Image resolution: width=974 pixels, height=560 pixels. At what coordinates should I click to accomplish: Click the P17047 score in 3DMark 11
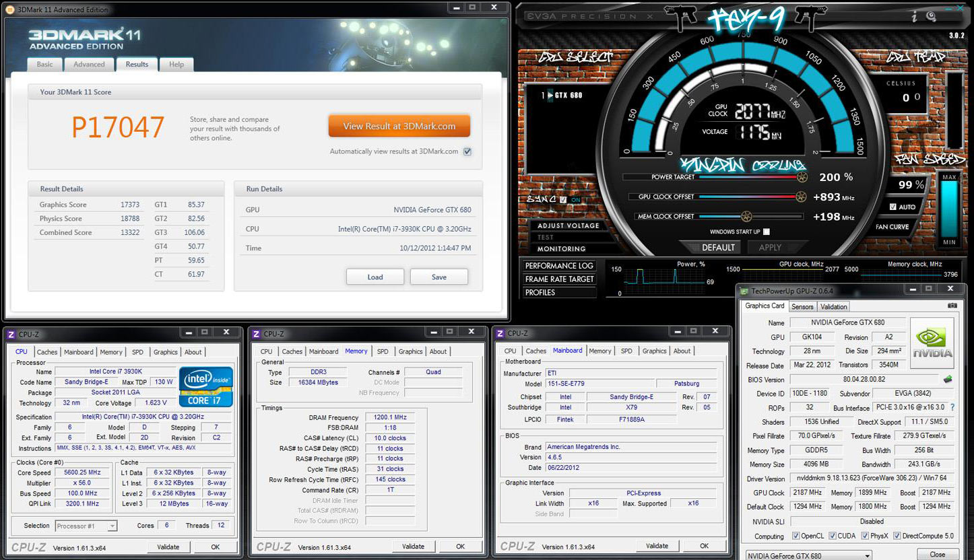pos(118,127)
